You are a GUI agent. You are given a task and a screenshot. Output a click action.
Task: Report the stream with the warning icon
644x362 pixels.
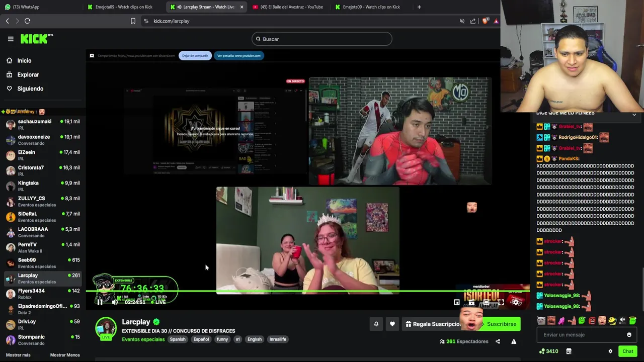[x=514, y=341]
